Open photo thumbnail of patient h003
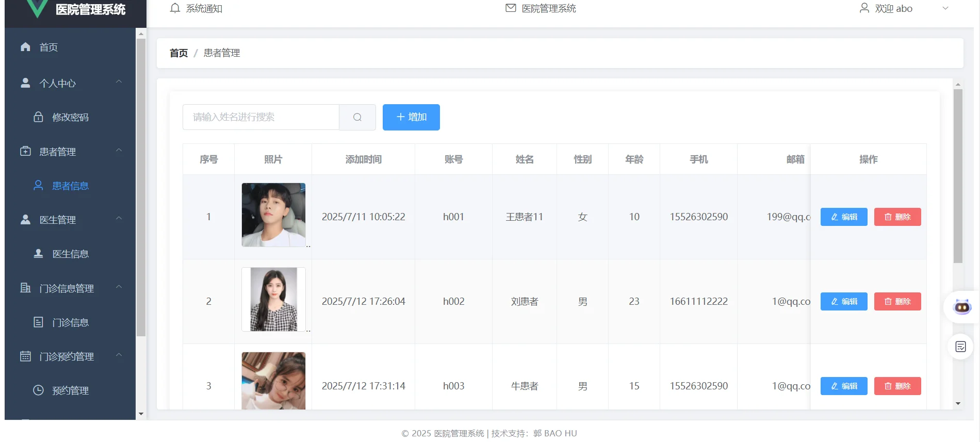Image resolution: width=980 pixels, height=442 pixels. pyautogui.click(x=273, y=381)
